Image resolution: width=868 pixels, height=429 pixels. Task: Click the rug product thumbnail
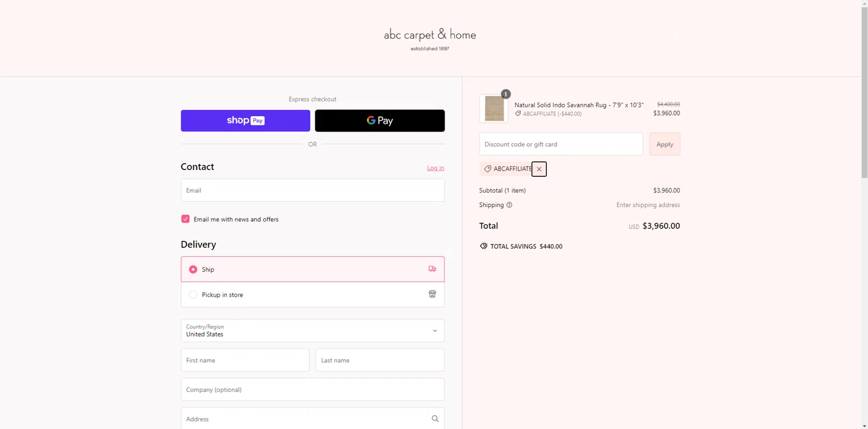(494, 108)
